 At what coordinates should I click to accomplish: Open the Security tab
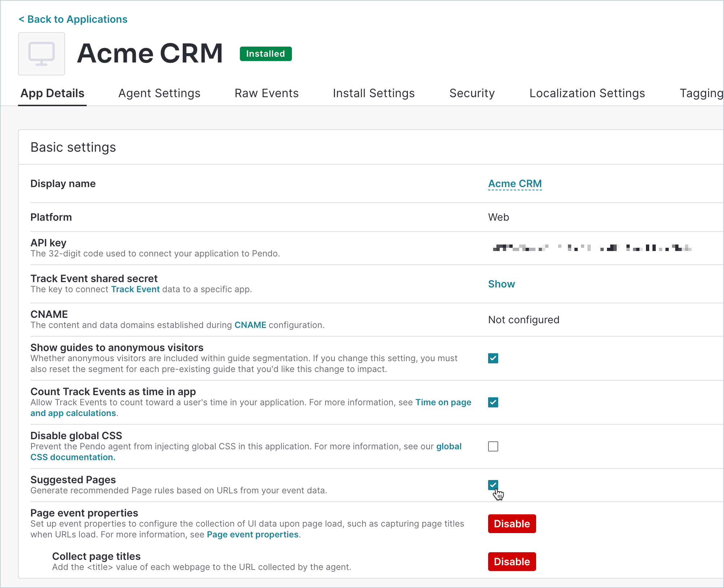pos(472,93)
